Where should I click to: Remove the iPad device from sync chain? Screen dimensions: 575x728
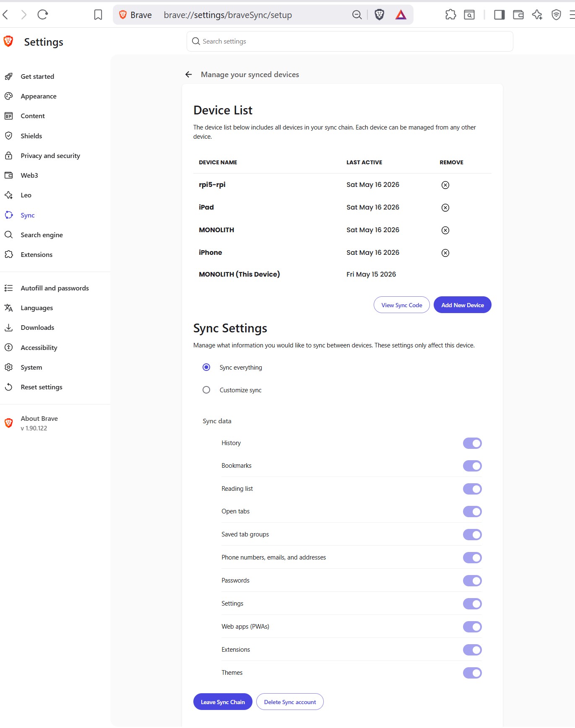(445, 207)
